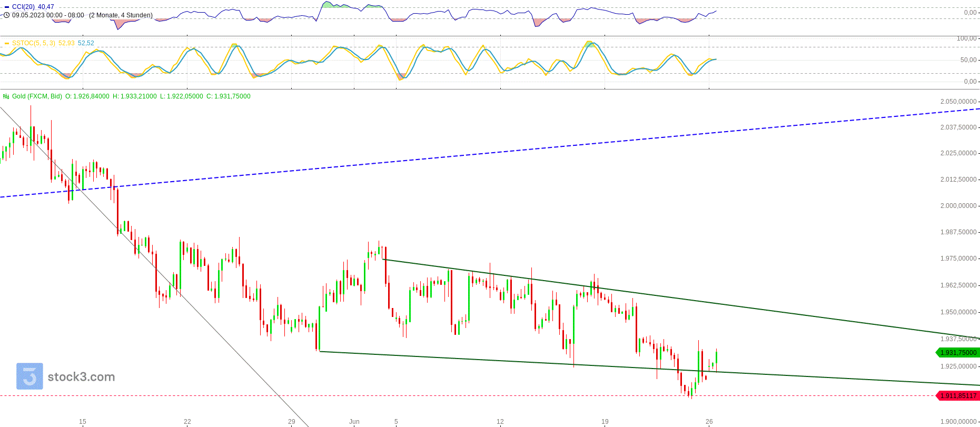Screen dimensions: 980x427
Task: Click the yellow SSTOC value 52,93
Action: click(x=66, y=43)
